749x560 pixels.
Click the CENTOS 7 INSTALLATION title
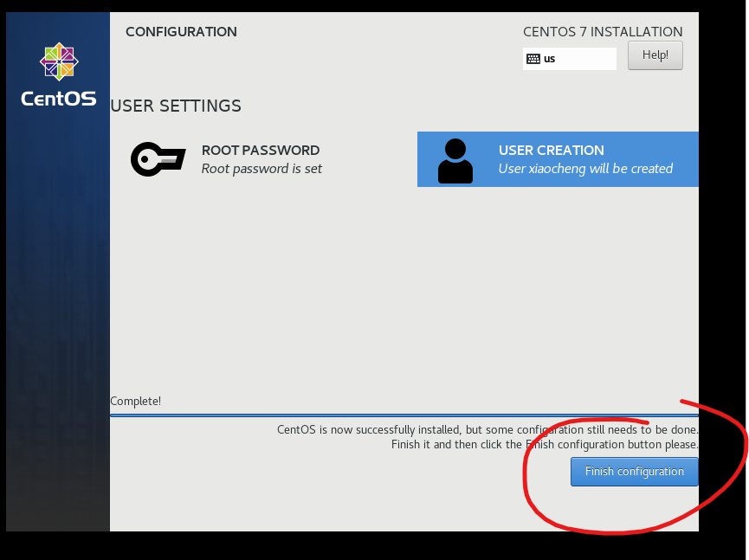(603, 32)
